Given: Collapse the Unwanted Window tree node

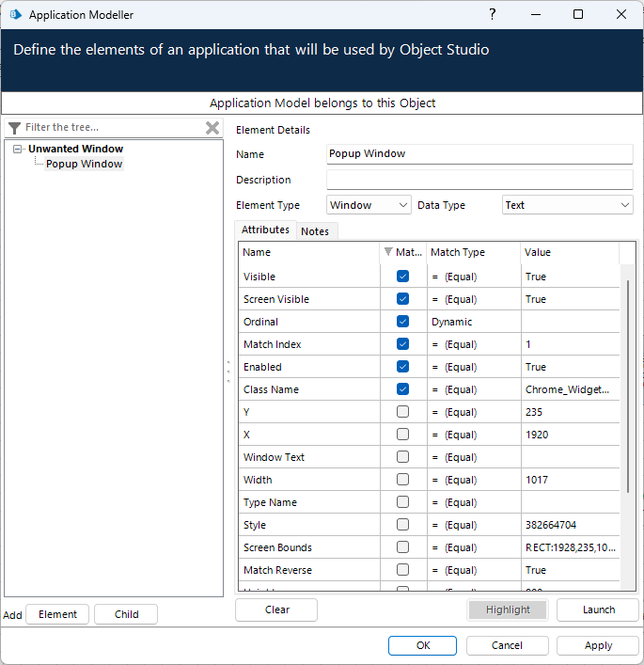Looking at the screenshot, I should (x=18, y=149).
